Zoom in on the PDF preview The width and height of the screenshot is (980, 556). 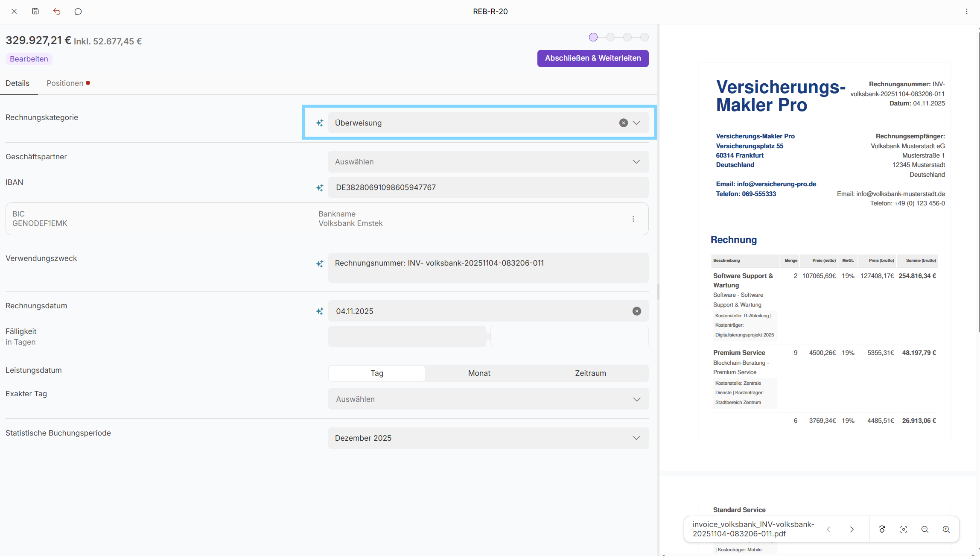click(946, 529)
